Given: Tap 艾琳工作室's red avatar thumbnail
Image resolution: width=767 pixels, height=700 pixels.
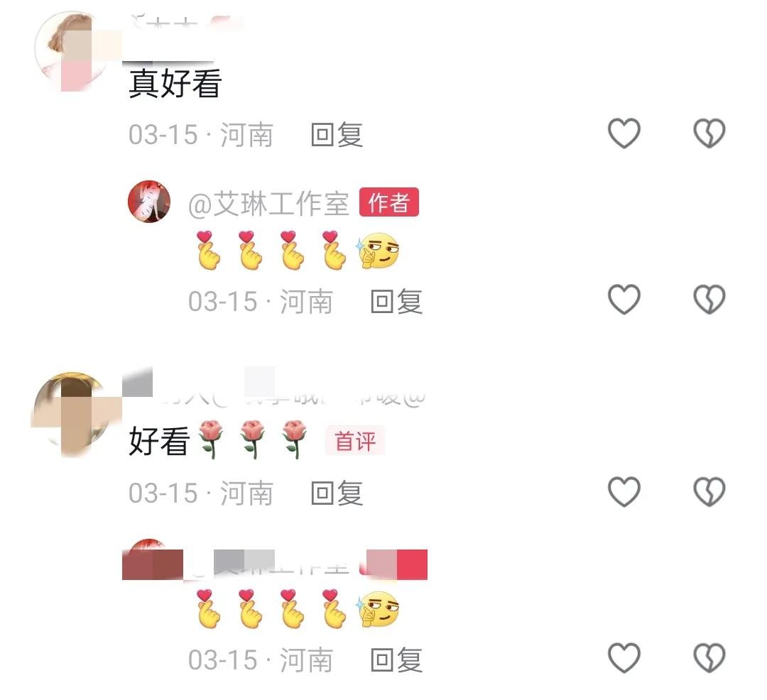Looking at the screenshot, I should [x=149, y=202].
